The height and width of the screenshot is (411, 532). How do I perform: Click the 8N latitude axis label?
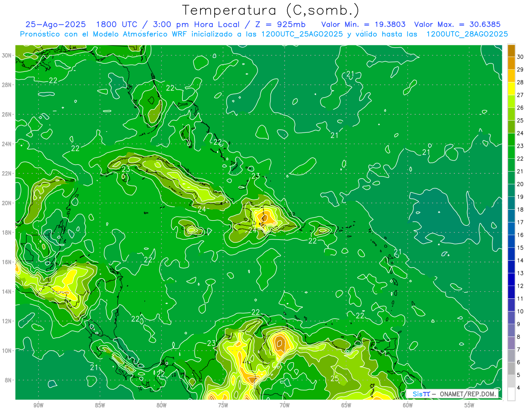[8, 380]
